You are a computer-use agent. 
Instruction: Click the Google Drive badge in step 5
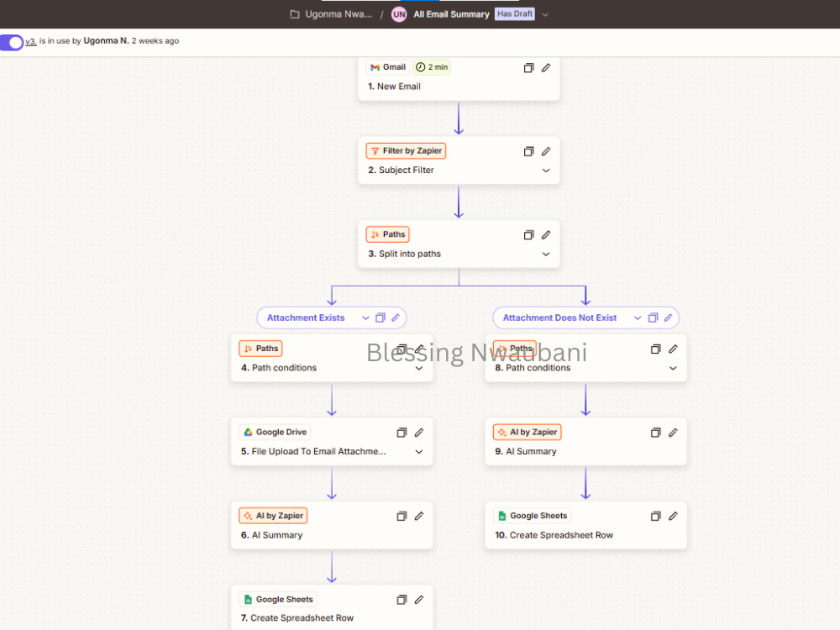coord(276,433)
